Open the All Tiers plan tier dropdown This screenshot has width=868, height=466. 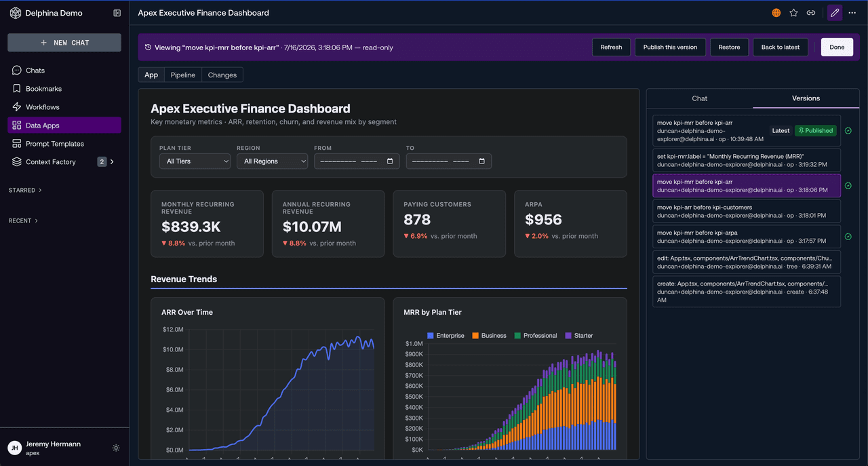(x=195, y=161)
